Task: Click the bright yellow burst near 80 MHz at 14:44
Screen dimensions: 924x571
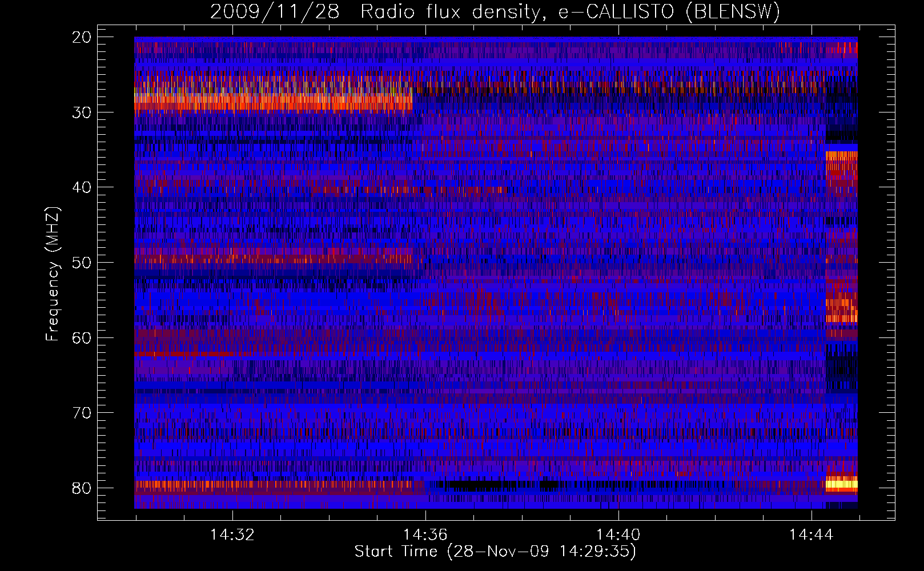Action: (842, 485)
